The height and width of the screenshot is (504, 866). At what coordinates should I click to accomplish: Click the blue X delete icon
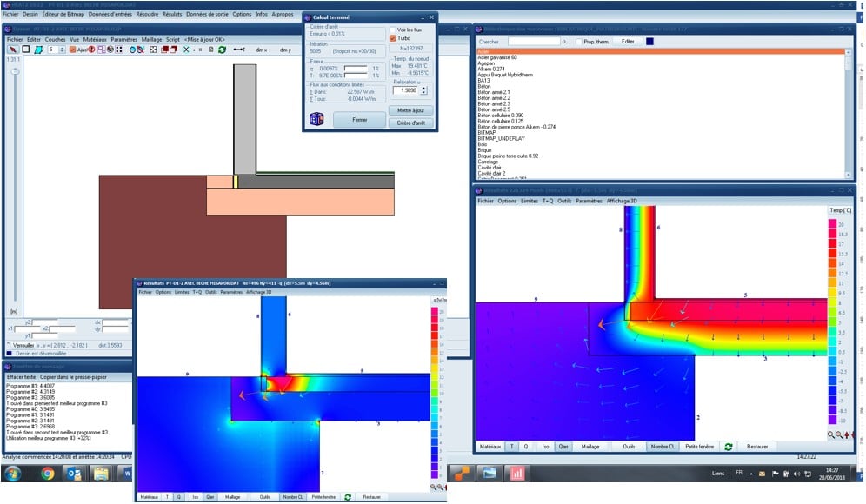[x=185, y=50]
